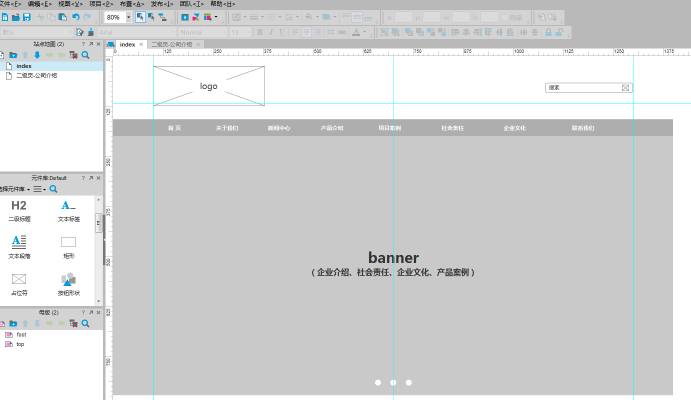Open the Normal font style dropdown
This screenshot has height=400, width=691.
pyautogui.click(x=224, y=32)
